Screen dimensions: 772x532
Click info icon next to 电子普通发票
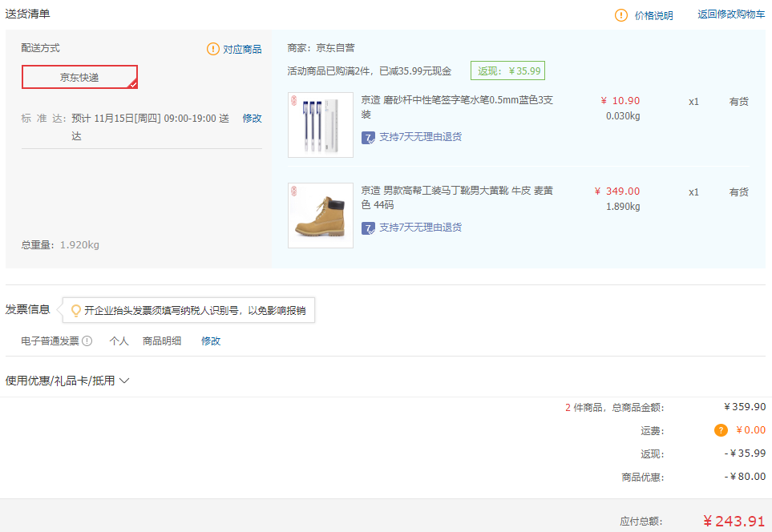pos(87,341)
